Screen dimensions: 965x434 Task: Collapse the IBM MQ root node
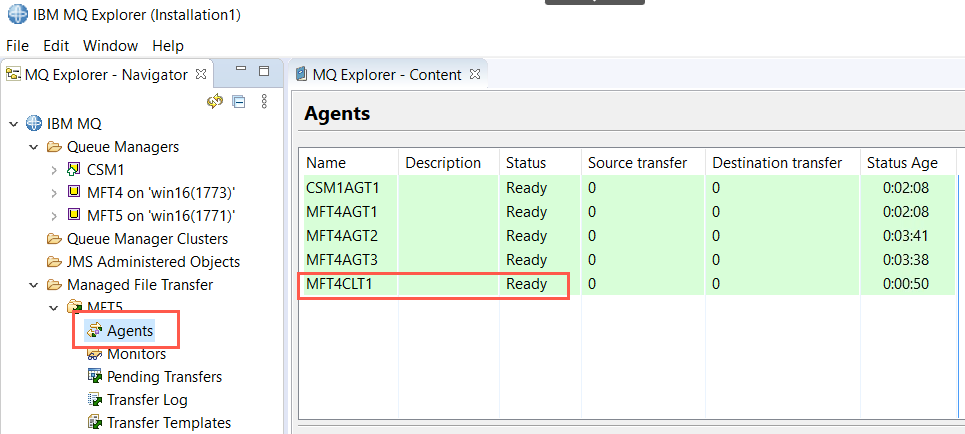(14, 124)
